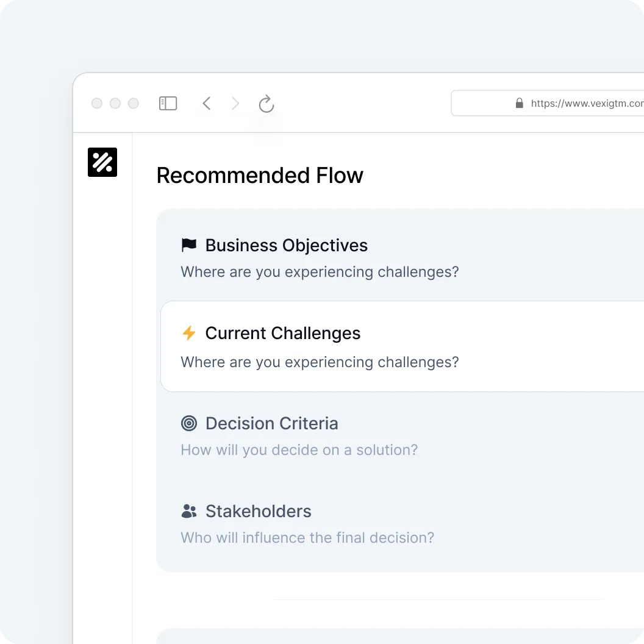Open the Current Challenges card
Image resolution: width=644 pixels, height=644 pixels.
[x=402, y=346]
